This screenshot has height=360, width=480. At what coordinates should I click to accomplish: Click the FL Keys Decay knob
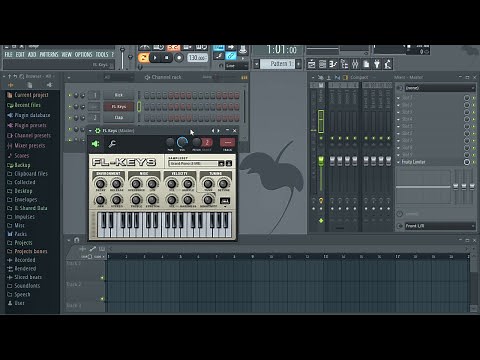[100, 184]
